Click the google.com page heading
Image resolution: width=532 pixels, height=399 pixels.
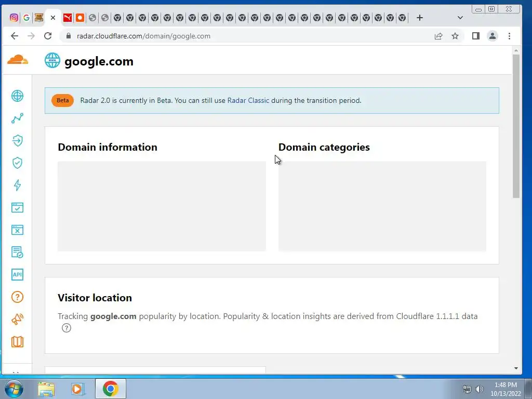click(x=99, y=61)
